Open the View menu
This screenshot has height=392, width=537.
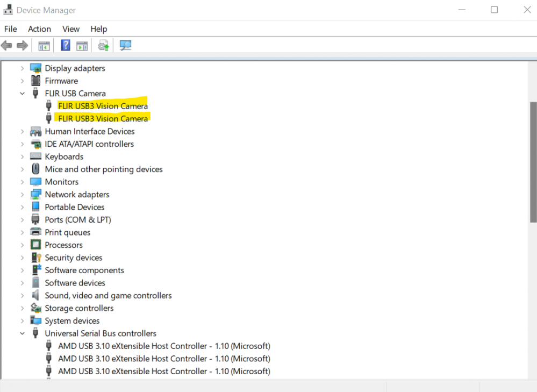(x=70, y=29)
